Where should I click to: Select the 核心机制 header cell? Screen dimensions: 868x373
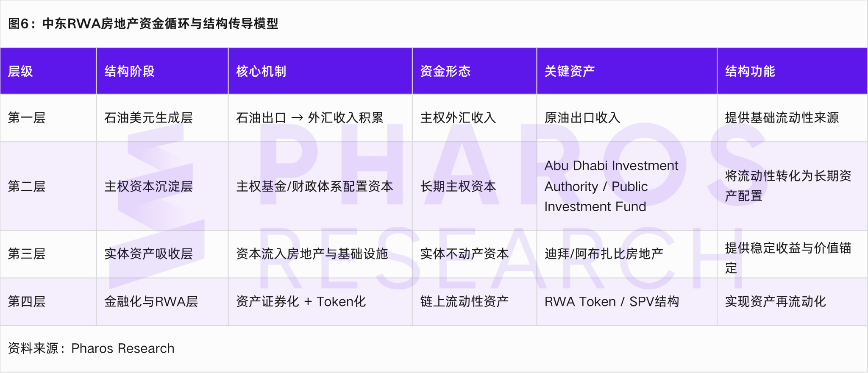point(261,71)
